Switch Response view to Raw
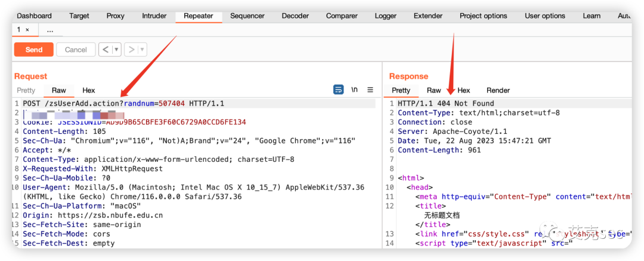The width and height of the screenshot is (644, 261). (x=434, y=91)
